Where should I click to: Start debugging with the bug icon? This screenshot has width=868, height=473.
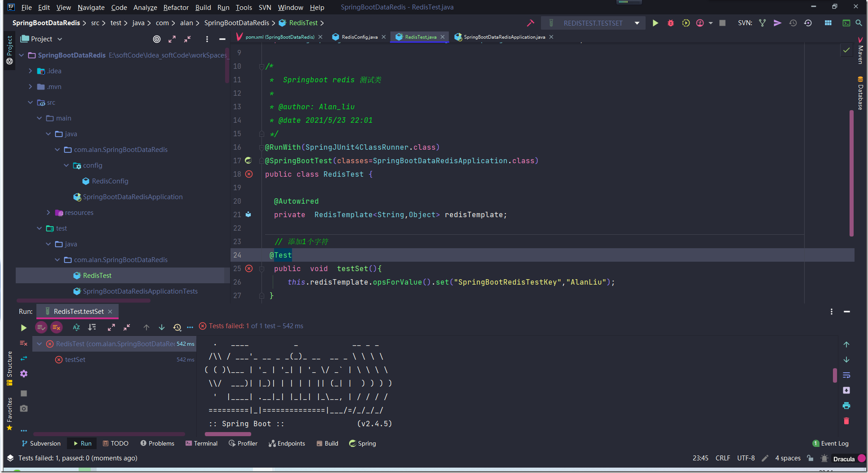(671, 23)
